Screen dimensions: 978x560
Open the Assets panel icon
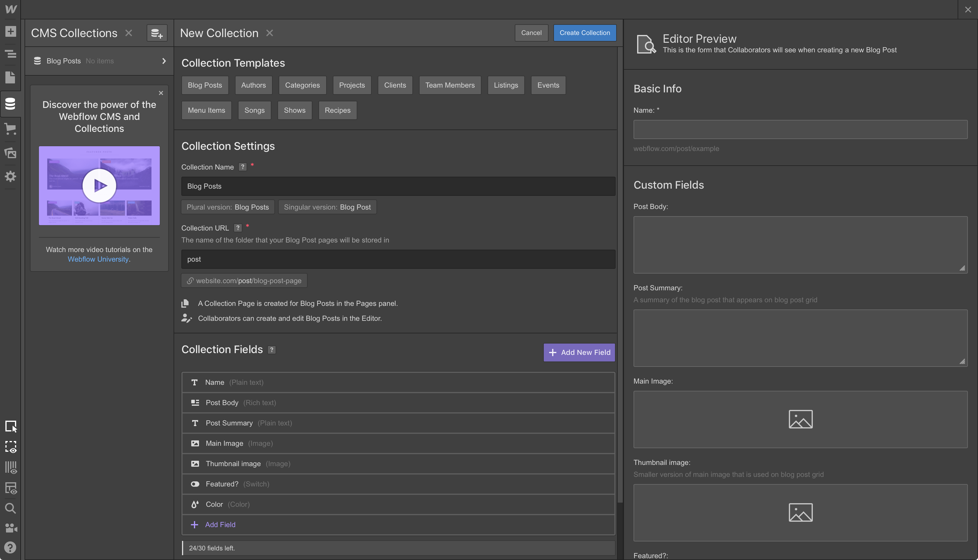(10, 153)
